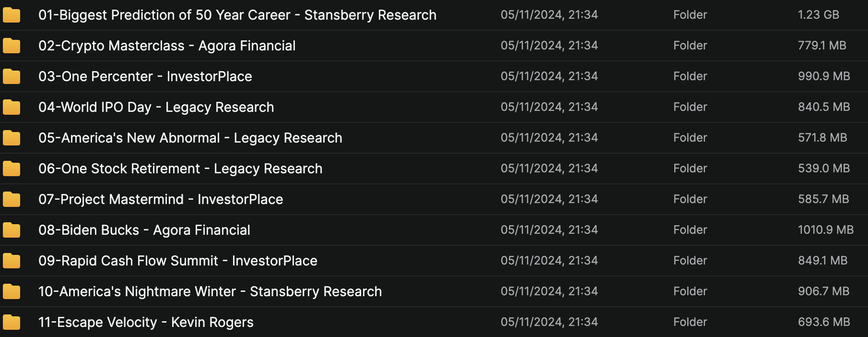868x337 pixels.
Task: Click Rapid Cash Flow Summit folder icon
Action: [12, 261]
